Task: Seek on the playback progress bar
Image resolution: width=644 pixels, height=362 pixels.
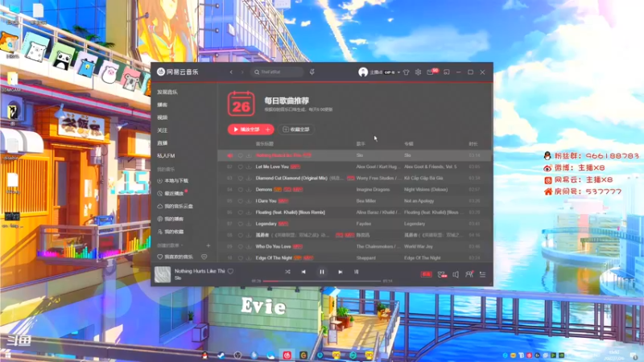Action: [x=322, y=281]
